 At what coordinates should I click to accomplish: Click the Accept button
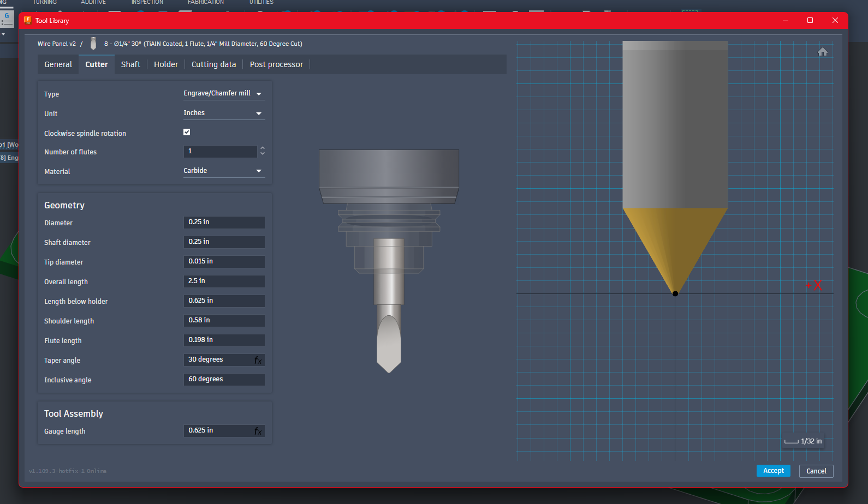click(x=774, y=471)
